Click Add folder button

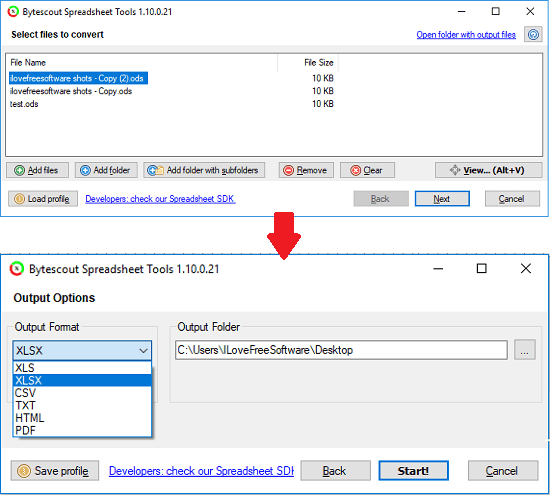tap(106, 170)
